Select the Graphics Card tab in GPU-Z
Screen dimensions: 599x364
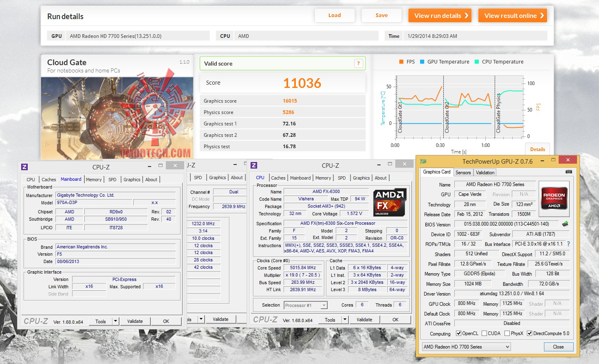click(437, 172)
